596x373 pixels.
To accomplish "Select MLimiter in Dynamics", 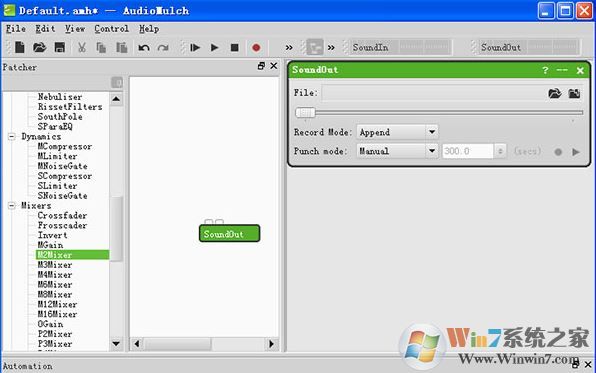I will [x=57, y=156].
